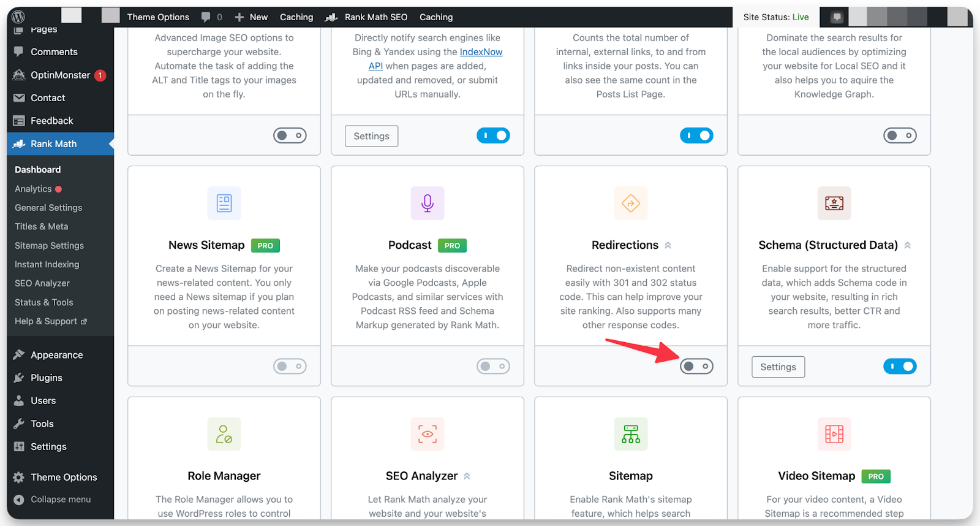The width and height of the screenshot is (980, 526).
Task: Click the first Caching admin bar item
Action: 296,17
